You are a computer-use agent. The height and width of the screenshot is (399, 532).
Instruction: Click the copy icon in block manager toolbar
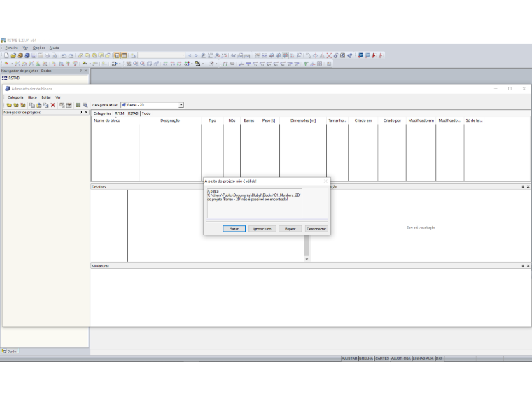click(x=32, y=105)
